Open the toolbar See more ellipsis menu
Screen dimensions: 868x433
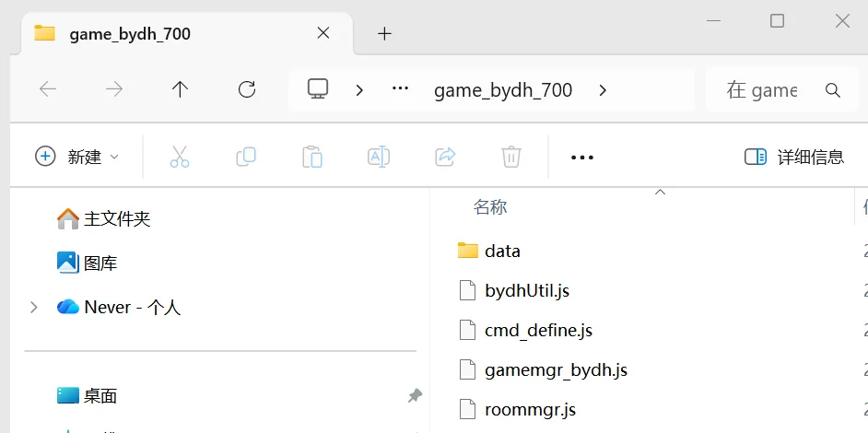581,158
